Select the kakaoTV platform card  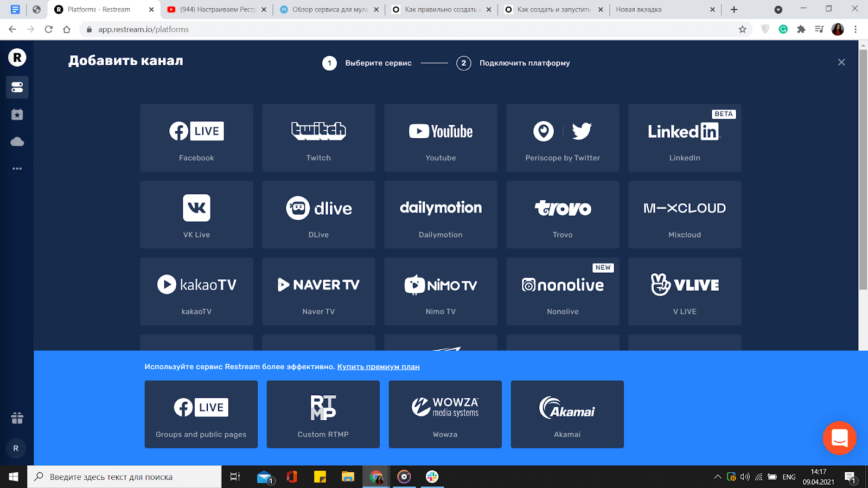196,292
